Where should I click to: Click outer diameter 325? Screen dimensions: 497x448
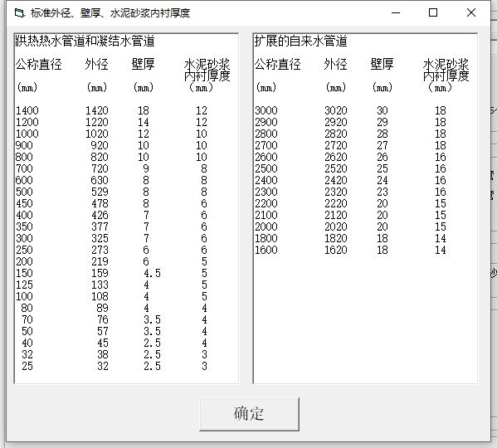click(x=100, y=238)
